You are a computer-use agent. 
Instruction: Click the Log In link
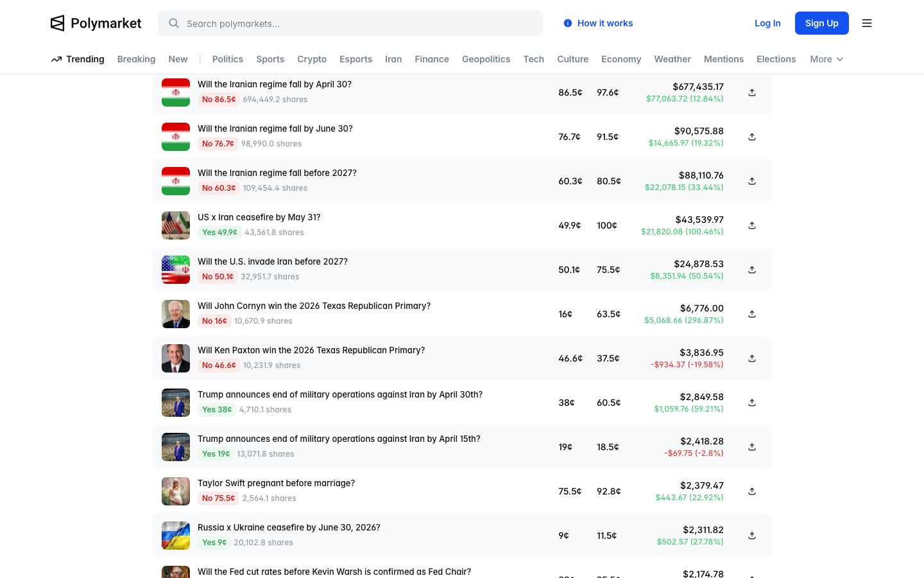[x=767, y=23]
